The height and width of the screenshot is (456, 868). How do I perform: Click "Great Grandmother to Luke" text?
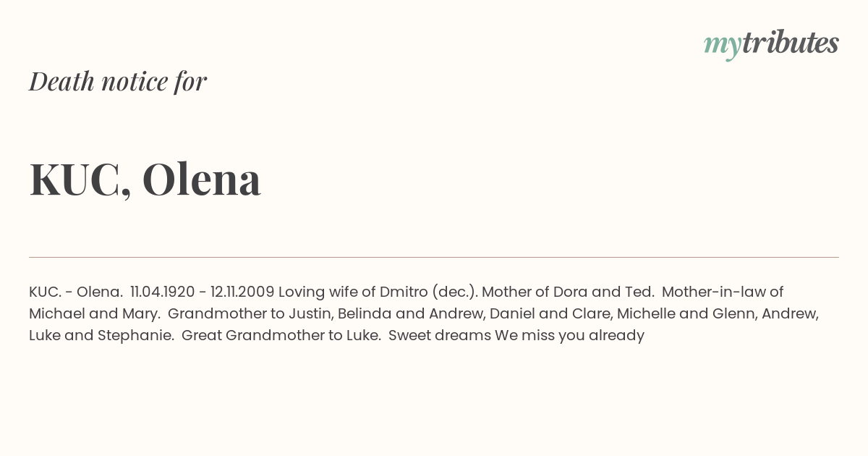pyautogui.click(x=281, y=335)
